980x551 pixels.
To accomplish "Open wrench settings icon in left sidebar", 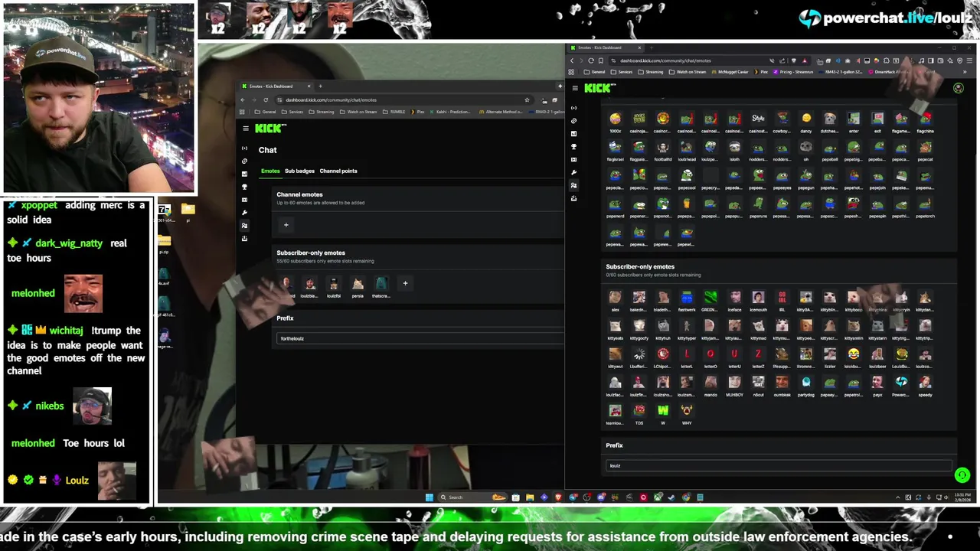I will (x=244, y=213).
